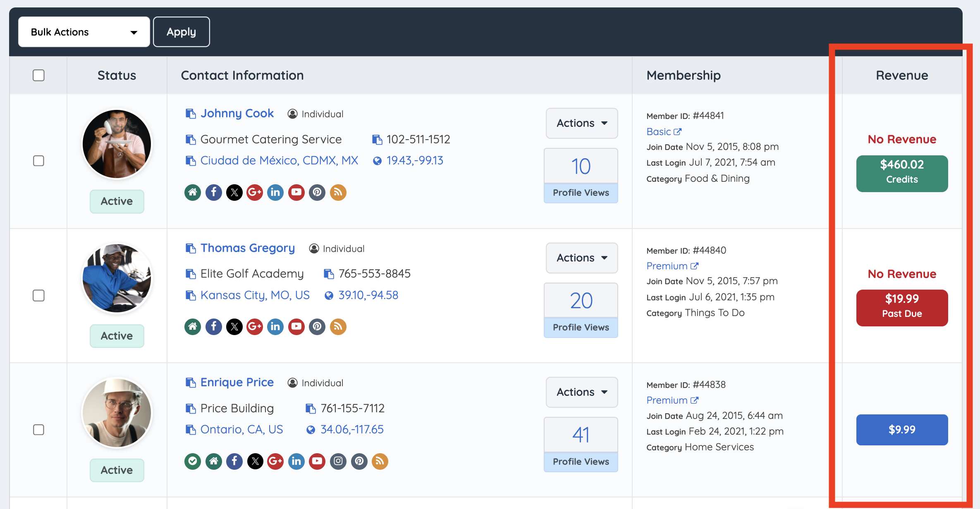
Task: Open Thomas Gregory's profile name link
Action: click(247, 248)
